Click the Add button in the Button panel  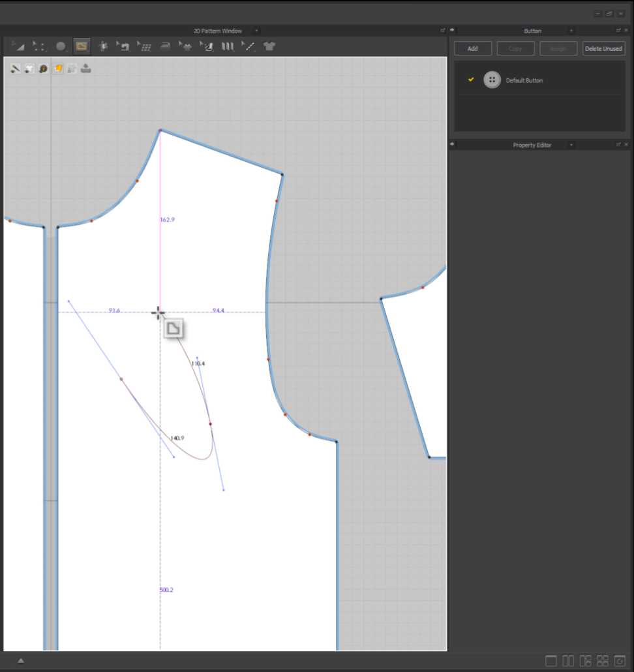click(473, 48)
